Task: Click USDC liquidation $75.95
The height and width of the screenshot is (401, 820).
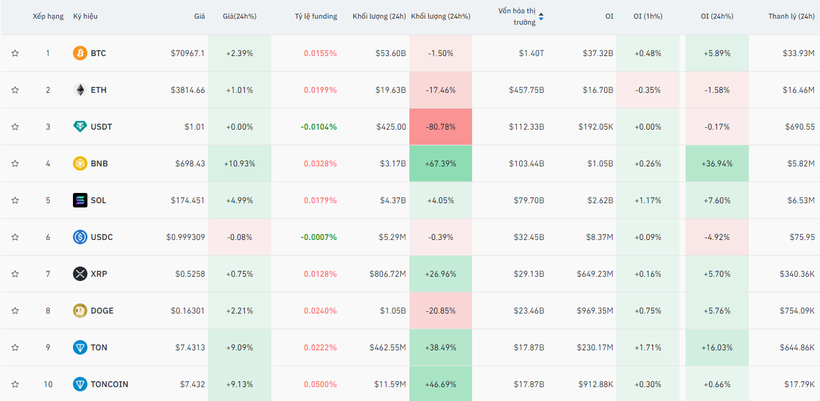Action: [x=803, y=237]
